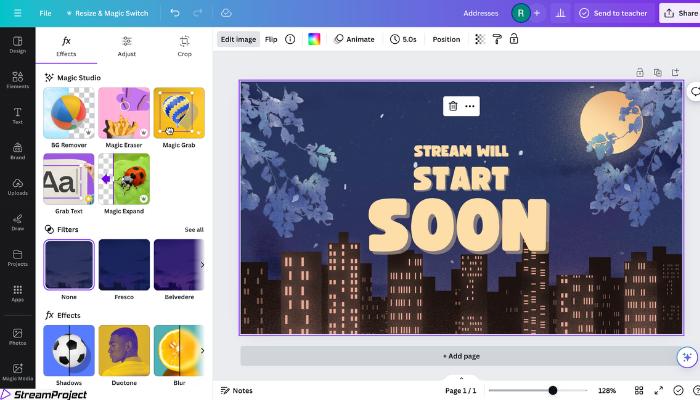
Task: Show more effects with arrow
Action: point(202,350)
